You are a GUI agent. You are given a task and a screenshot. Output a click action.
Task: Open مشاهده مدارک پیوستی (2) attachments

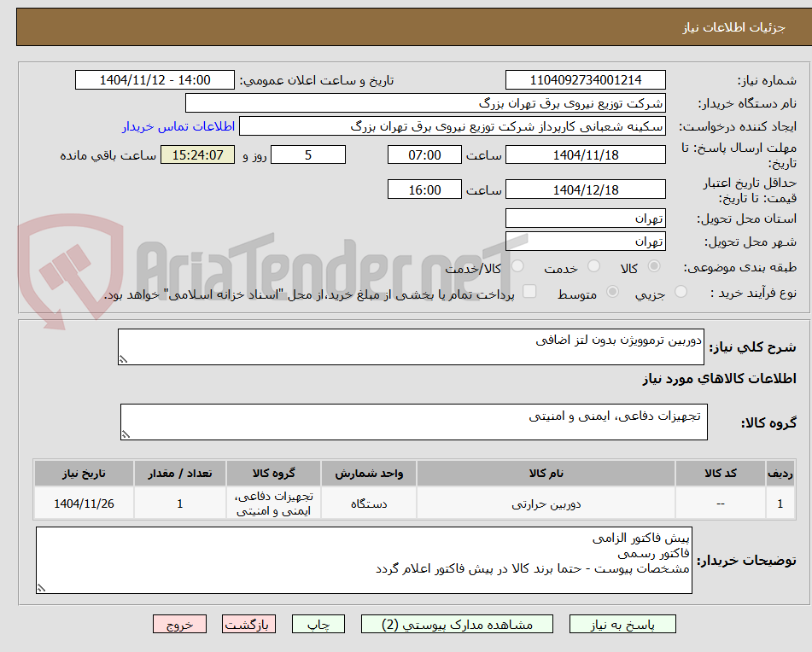click(457, 624)
